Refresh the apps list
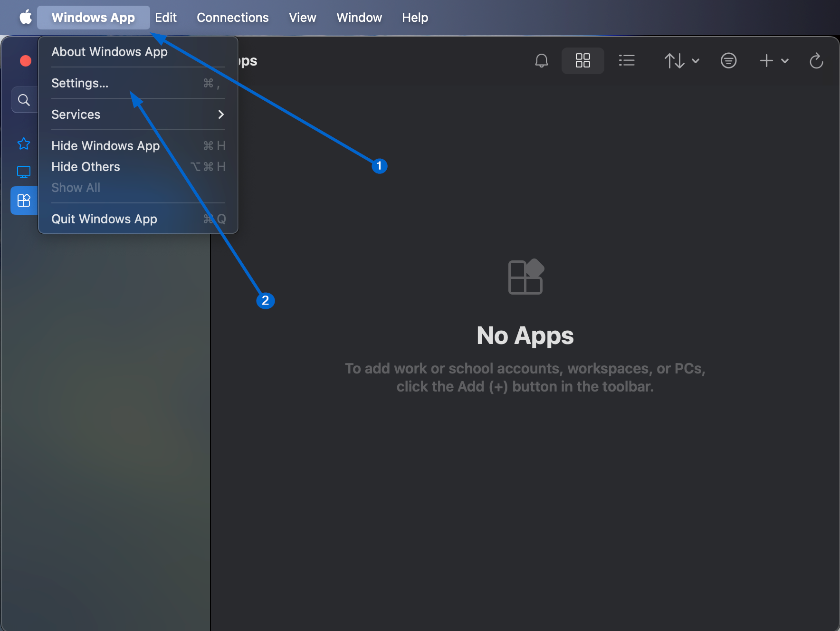The image size is (840, 631). pos(816,61)
